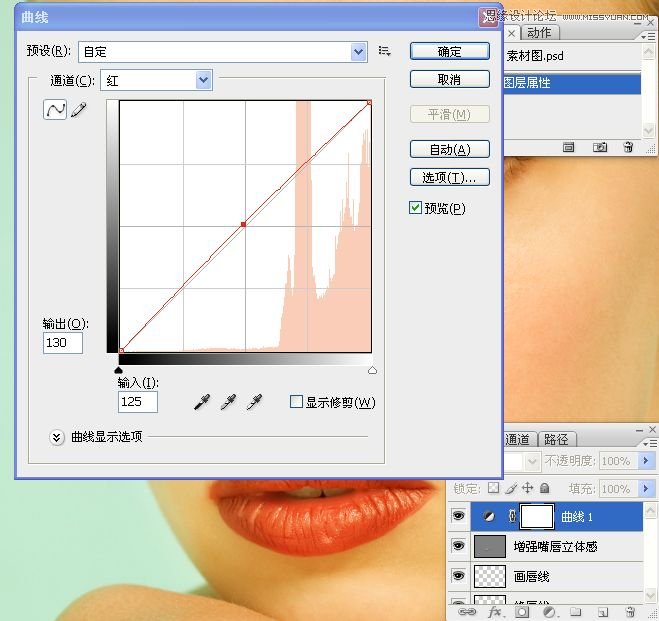
Task: Enable 显示修剪(W) show clipping checkbox
Action: 296,401
